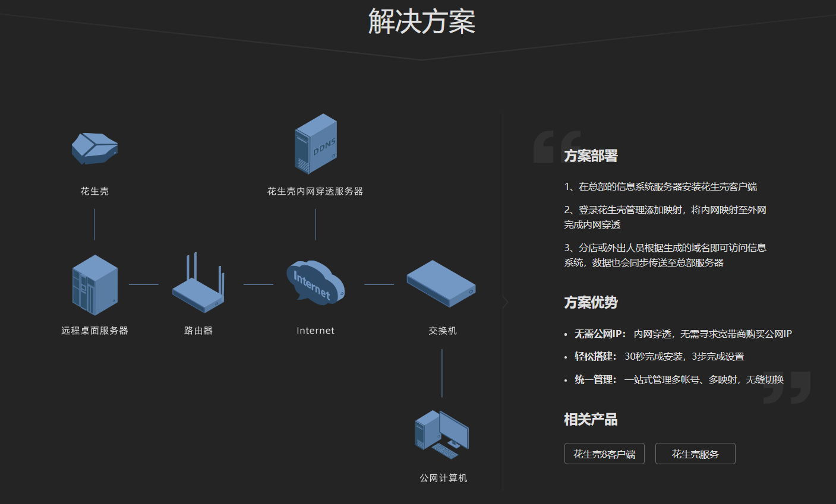This screenshot has width=836, height=504.
Task: Click the Internet cloud icon
Action: pos(316,283)
